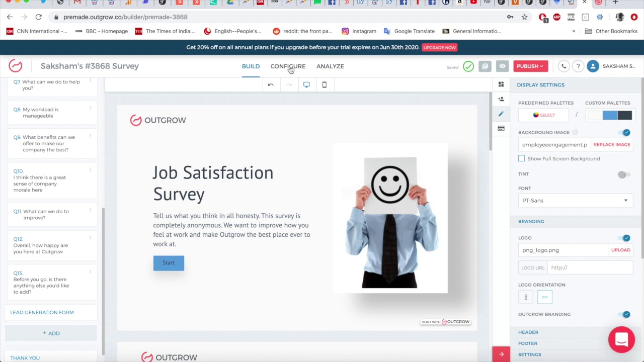Click the green saved checkmark icon
Image resolution: width=644 pixels, height=362 pixels.
(468, 66)
